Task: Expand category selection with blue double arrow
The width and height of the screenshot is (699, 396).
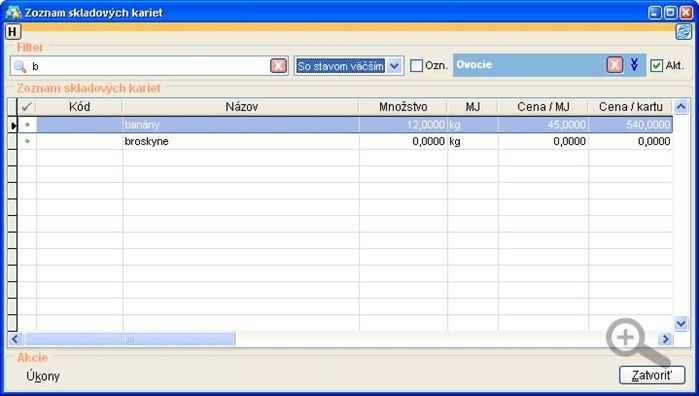Action: (x=634, y=65)
